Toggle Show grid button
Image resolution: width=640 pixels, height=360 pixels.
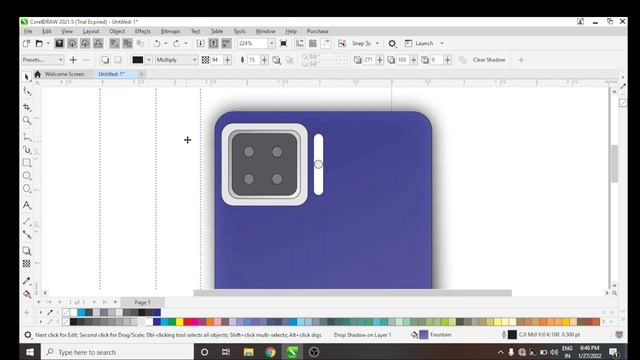tap(313, 43)
